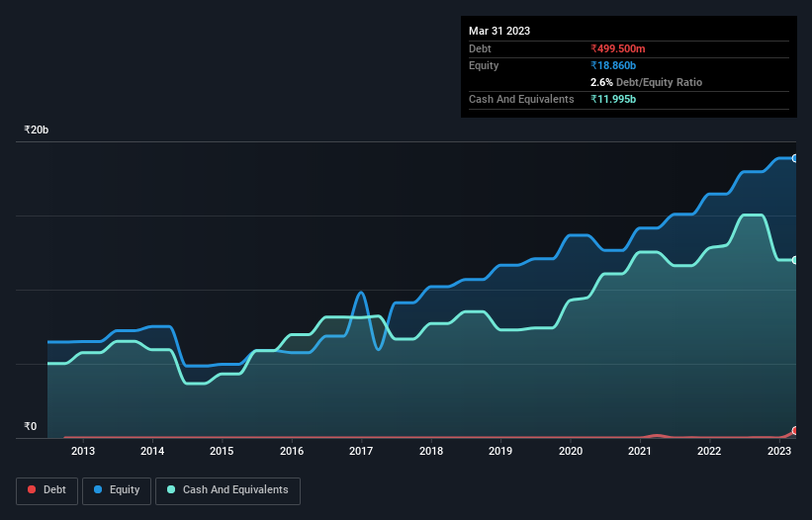Click the 2018 x-axis label
Viewport: 812px width, 520px height.
[x=431, y=451]
